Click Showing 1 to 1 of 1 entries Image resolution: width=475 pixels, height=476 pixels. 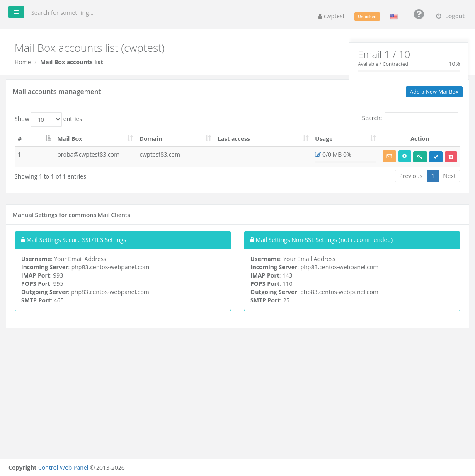[50, 176]
